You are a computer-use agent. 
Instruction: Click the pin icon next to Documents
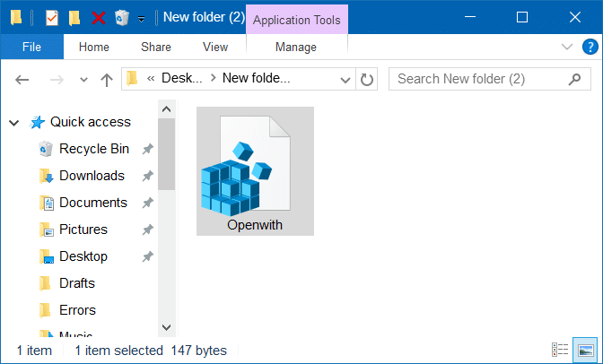tap(148, 203)
